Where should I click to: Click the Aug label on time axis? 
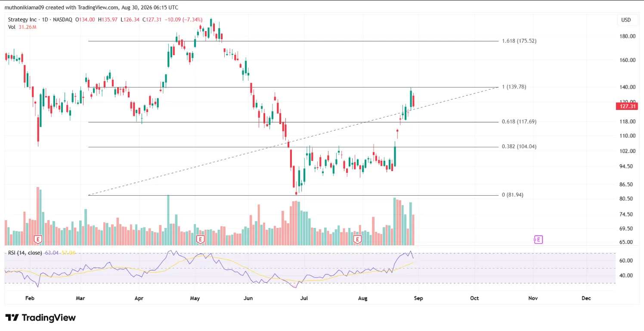[363, 298]
